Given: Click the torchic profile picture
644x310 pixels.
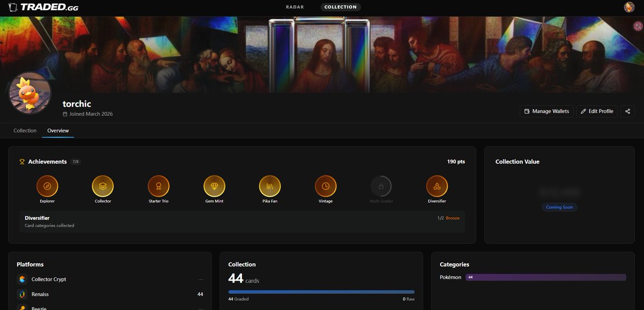Looking at the screenshot, I should tap(30, 93).
